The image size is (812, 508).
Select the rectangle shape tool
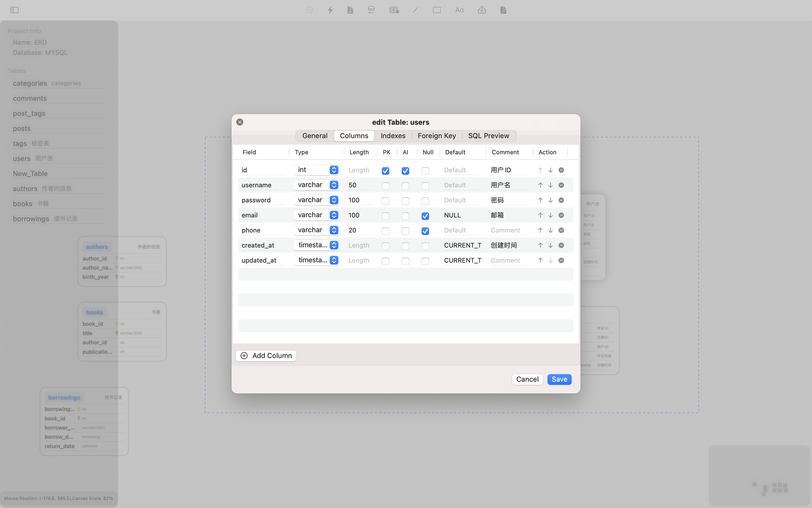437,10
